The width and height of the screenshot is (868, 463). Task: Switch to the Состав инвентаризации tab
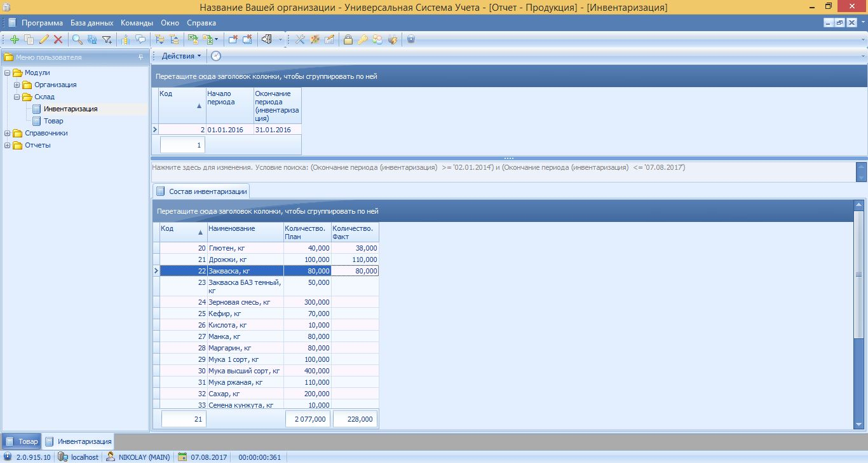click(x=201, y=191)
